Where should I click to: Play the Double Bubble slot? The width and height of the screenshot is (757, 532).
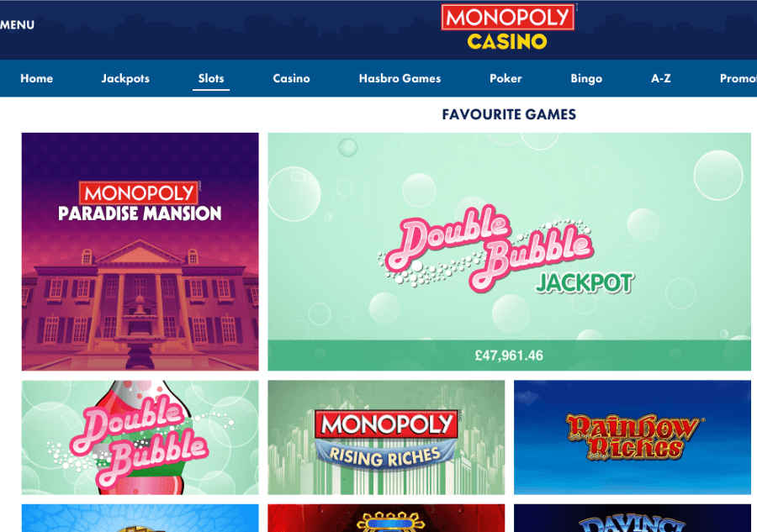(x=140, y=438)
